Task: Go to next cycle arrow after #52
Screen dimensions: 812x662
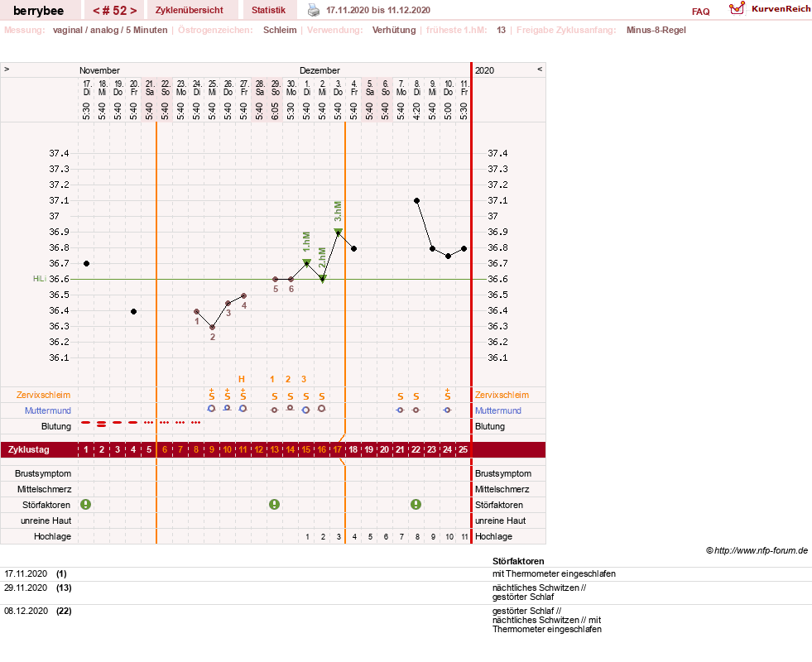Action: tap(133, 11)
